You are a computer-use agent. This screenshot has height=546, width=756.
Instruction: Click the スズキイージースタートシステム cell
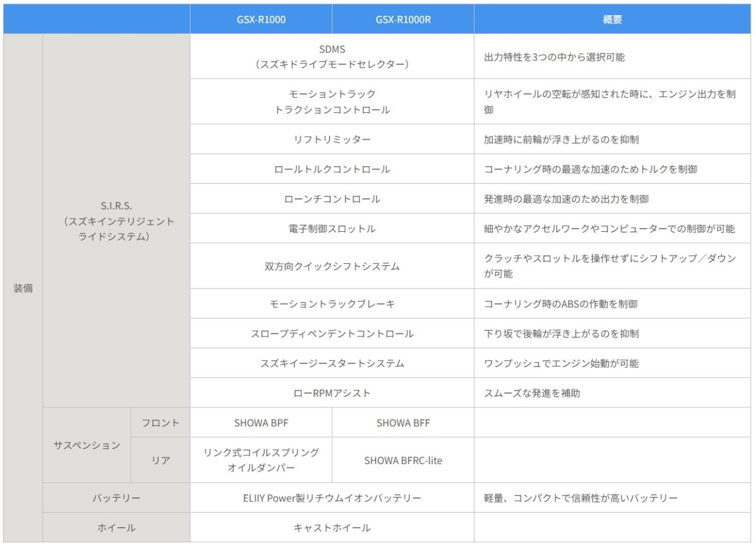click(332, 363)
